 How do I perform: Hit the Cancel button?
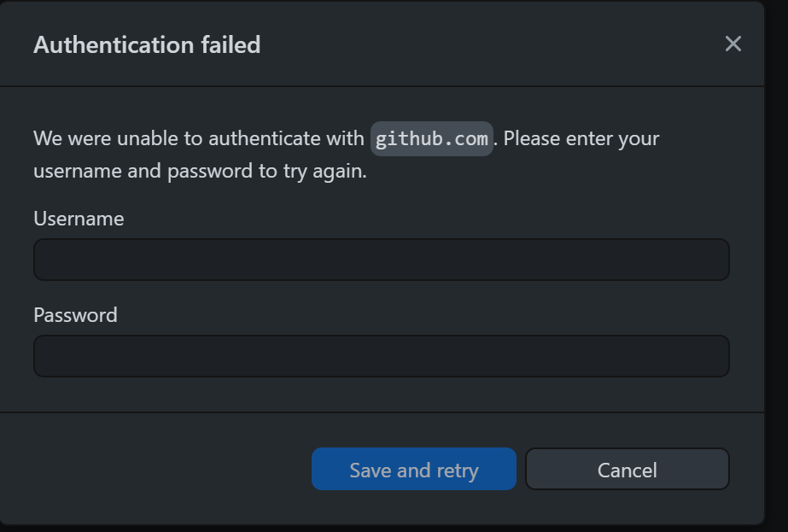(627, 470)
